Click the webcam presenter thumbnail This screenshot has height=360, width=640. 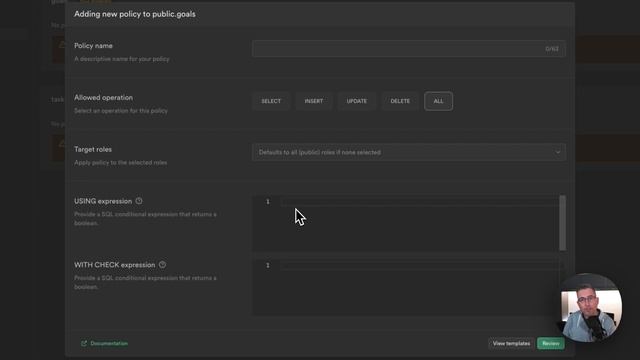[589, 308]
